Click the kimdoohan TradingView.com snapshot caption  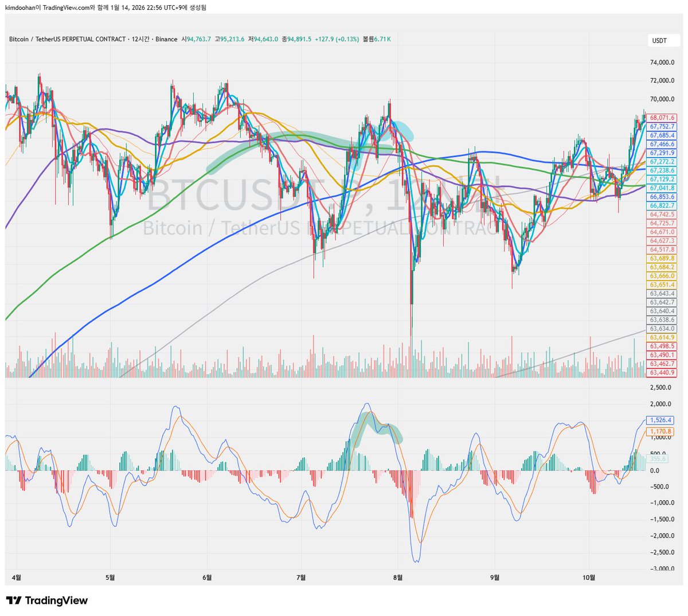106,7
